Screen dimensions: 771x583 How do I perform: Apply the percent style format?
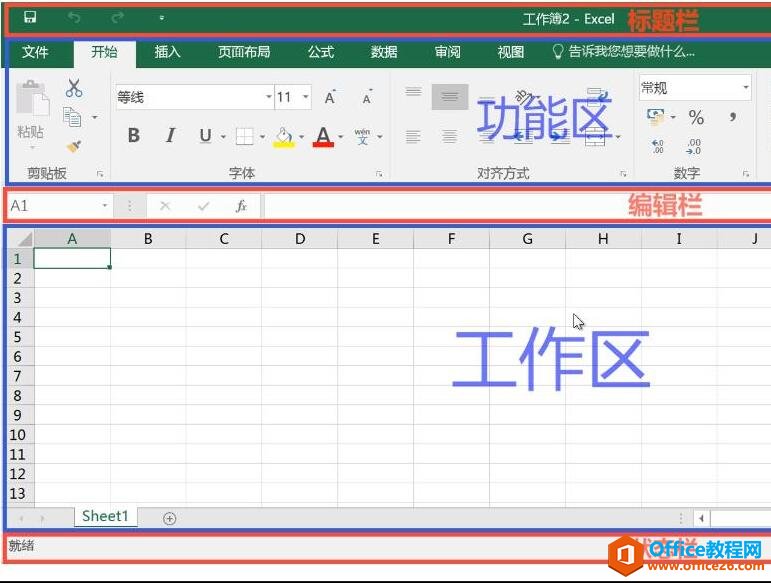pyautogui.click(x=696, y=118)
